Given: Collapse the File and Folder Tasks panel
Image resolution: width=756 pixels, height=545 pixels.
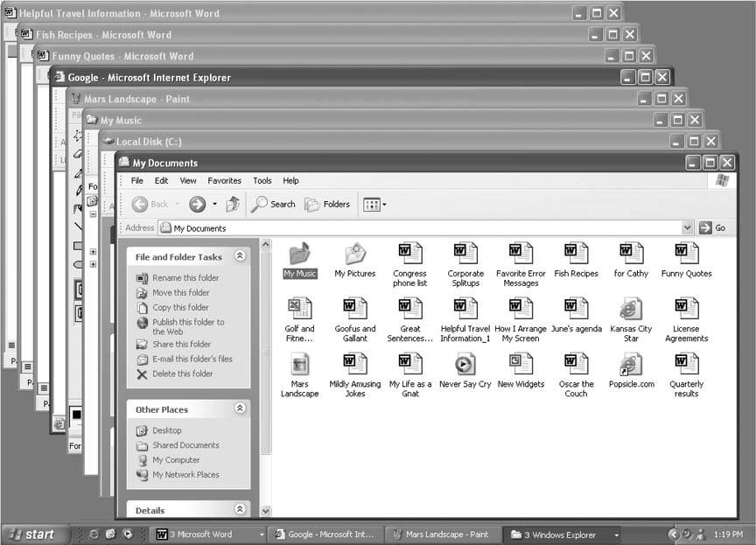Looking at the screenshot, I should coord(240,257).
